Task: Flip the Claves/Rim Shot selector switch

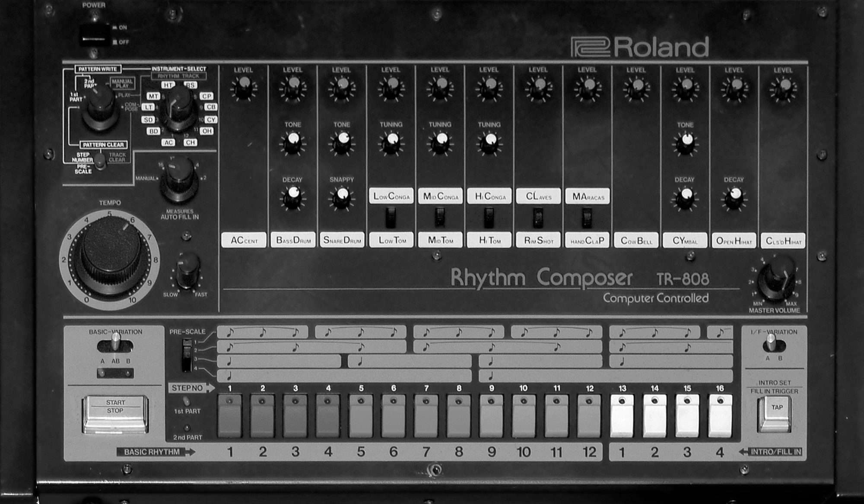Action: tap(538, 217)
